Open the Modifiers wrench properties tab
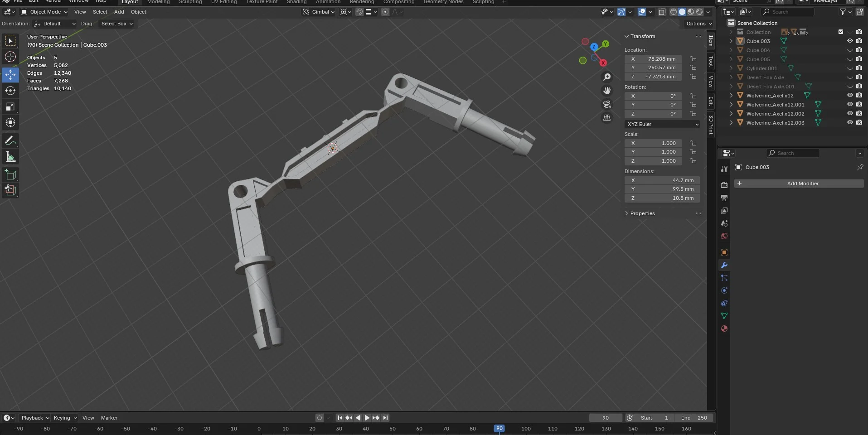The width and height of the screenshot is (868, 435). (x=724, y=265)
